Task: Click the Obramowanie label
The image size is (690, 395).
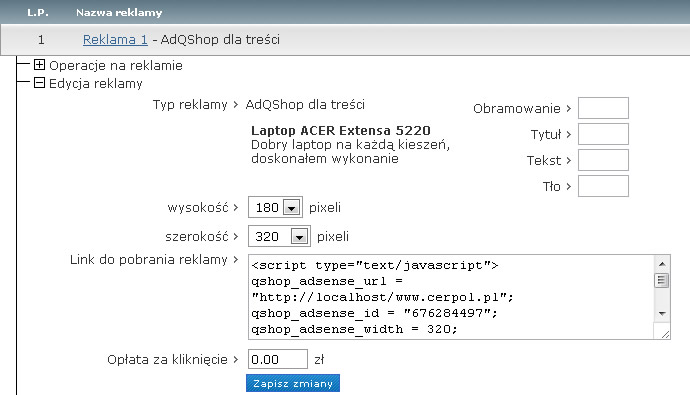Action: pos(517,109)
